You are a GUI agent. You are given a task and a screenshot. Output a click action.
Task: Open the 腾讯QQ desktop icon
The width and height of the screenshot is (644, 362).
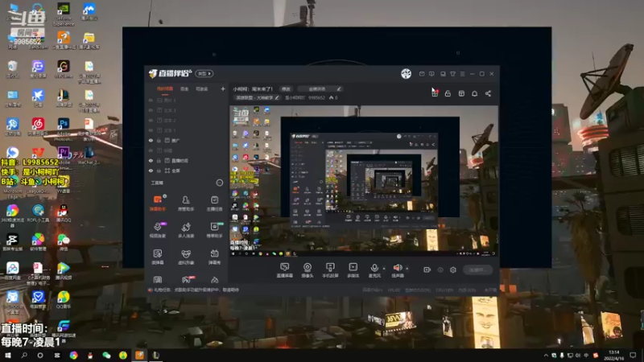(x=64, y=214)
